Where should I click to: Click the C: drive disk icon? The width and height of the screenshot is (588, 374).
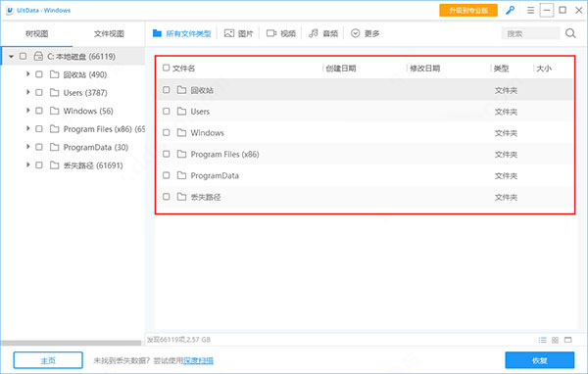38,56
